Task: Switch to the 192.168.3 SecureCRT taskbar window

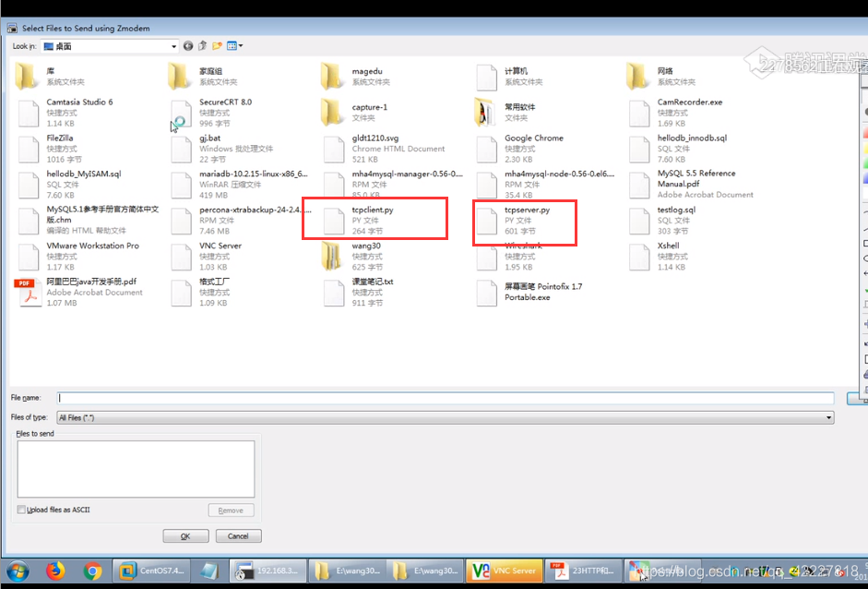Action: [x=268, y=571]
